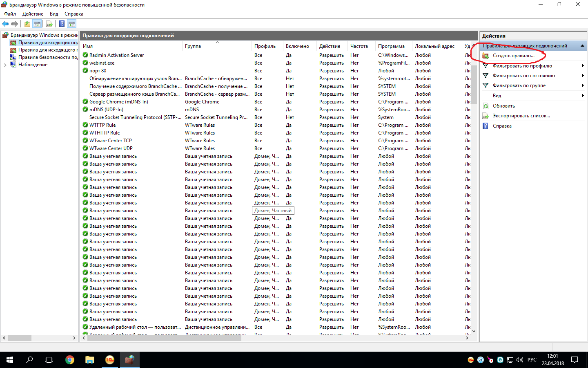Viewport: 588px width, 368px height.
Task: Click the Up one level folder icon
Action: pyautogui.click(x=27, y=24)
